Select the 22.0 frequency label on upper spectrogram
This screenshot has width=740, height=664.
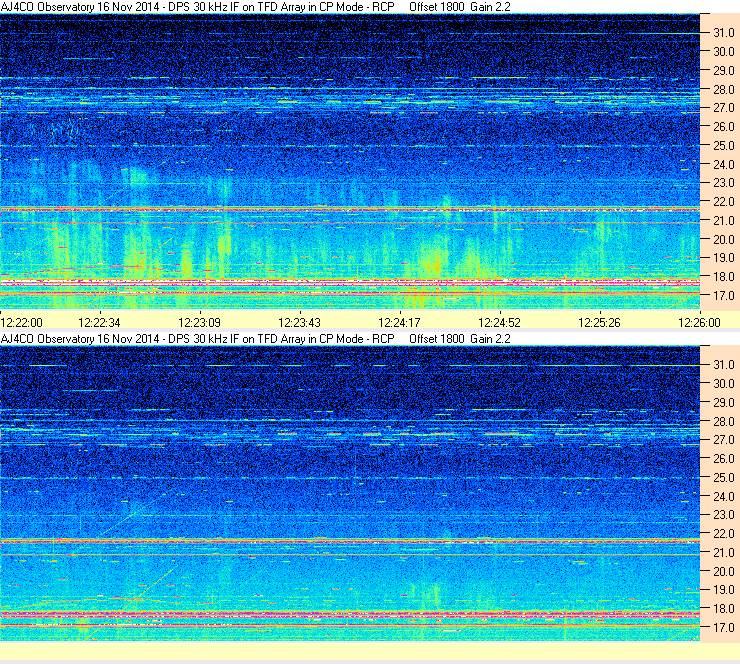tap(724, 202)
